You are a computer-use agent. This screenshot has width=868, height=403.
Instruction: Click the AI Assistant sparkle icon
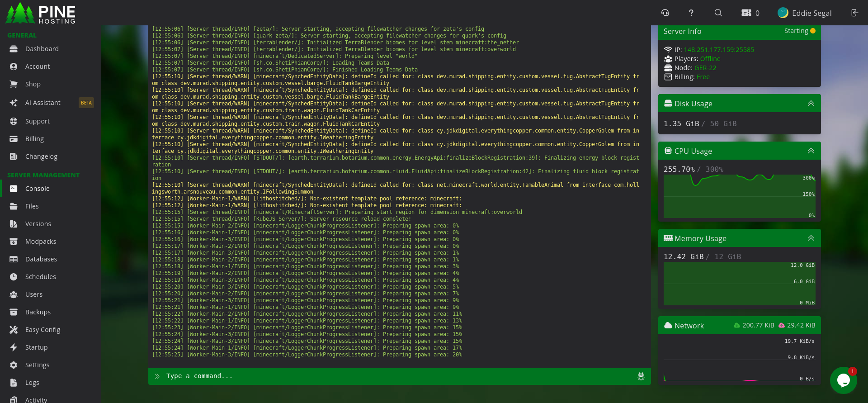pos(14,103)
